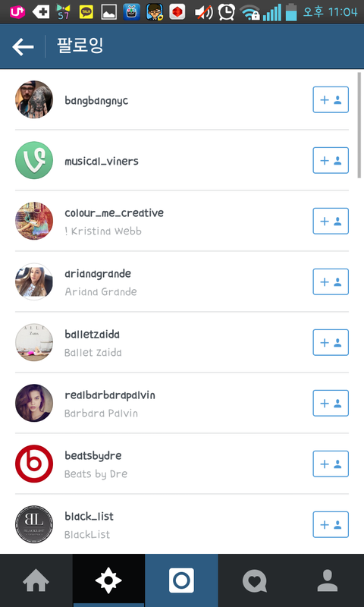
Task: Follow black_list with the add-person button
Action: click(x=331, y=524)
